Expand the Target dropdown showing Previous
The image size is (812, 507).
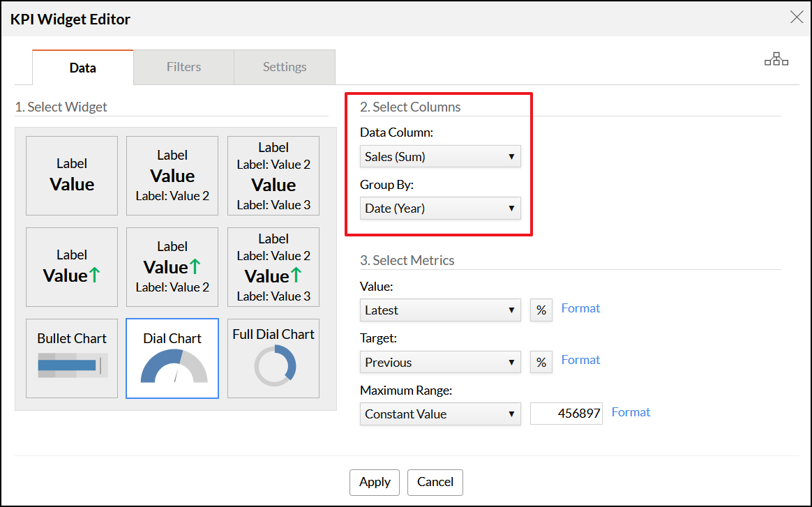[440, 363]
